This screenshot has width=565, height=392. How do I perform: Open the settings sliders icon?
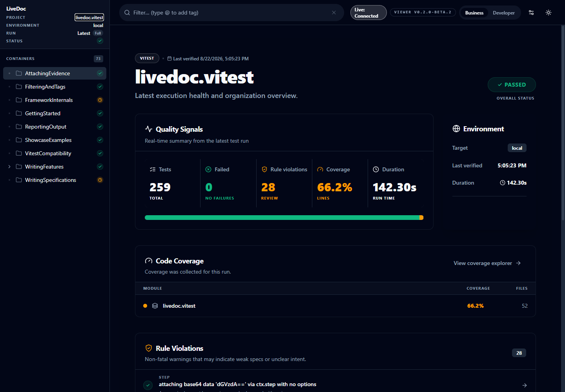[x=531, y=13]
